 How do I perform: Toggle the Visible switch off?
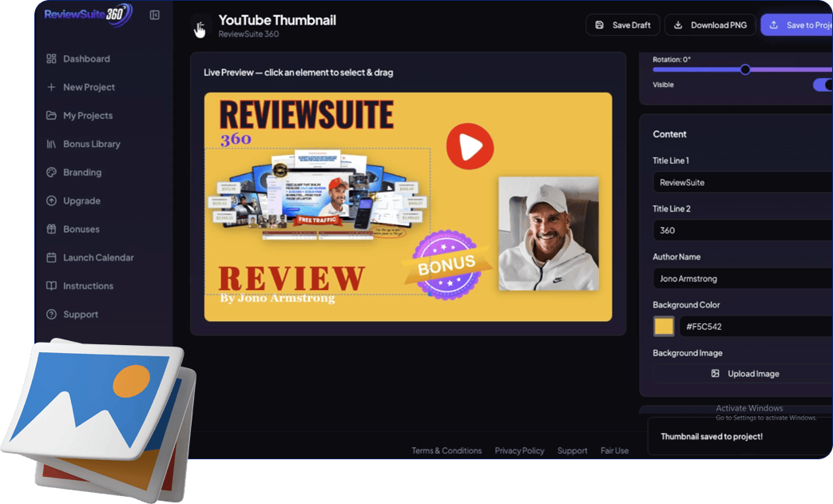[823, 85]
